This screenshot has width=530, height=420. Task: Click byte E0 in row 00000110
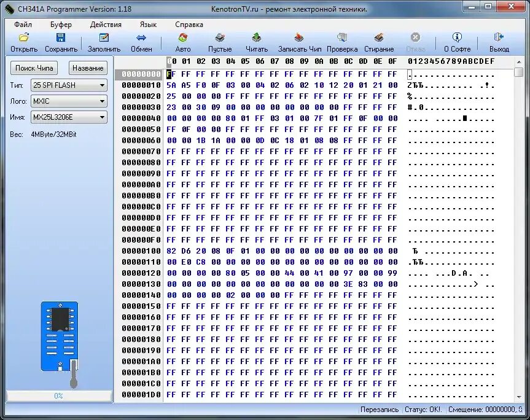click(186, 262)
